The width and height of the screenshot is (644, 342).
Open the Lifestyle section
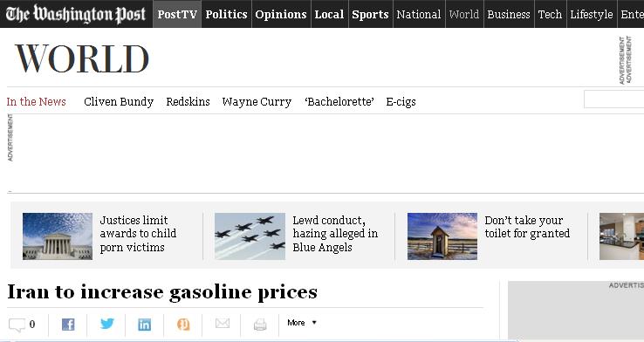click(592, 14)
